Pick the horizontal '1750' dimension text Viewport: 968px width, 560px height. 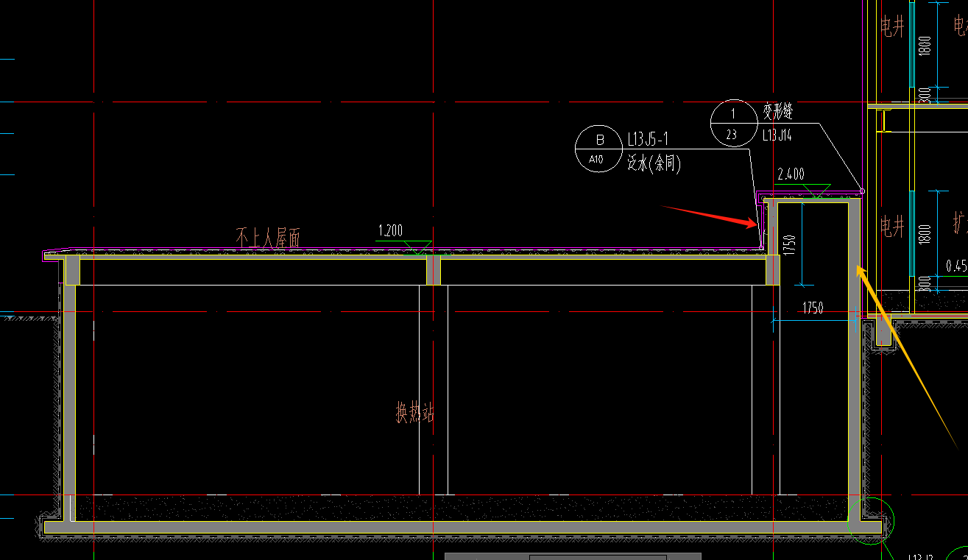[x=813, y=308]
